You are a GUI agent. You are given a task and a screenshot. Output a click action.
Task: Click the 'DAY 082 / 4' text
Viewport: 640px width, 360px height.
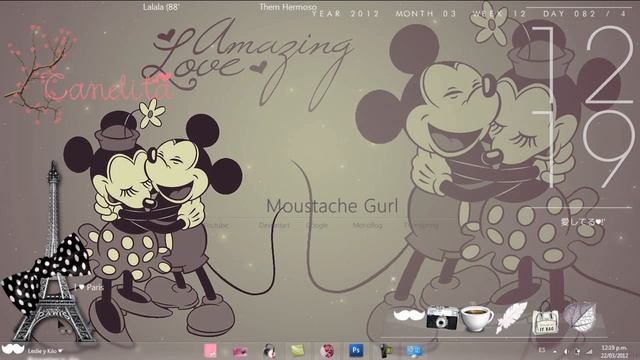pos(584,13)
